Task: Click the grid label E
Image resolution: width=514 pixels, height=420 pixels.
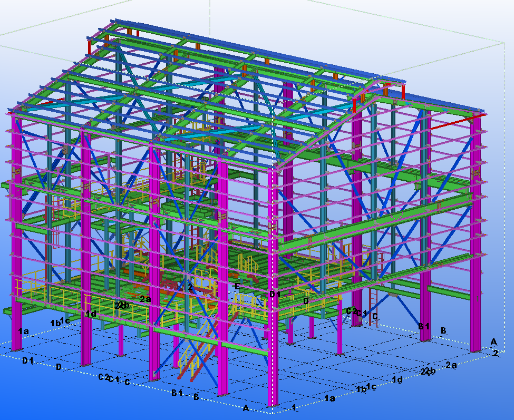Action: pos(237,286)
